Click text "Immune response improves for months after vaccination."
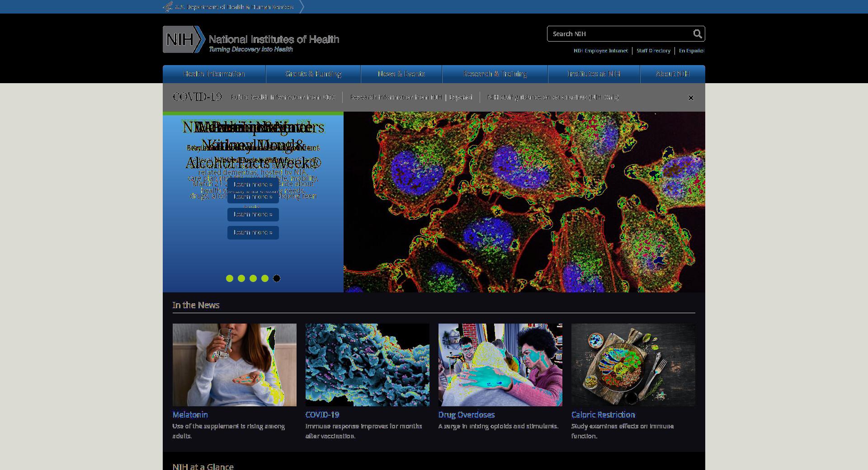This screenshot has height=470, width=868. click(x=364, y=431)
